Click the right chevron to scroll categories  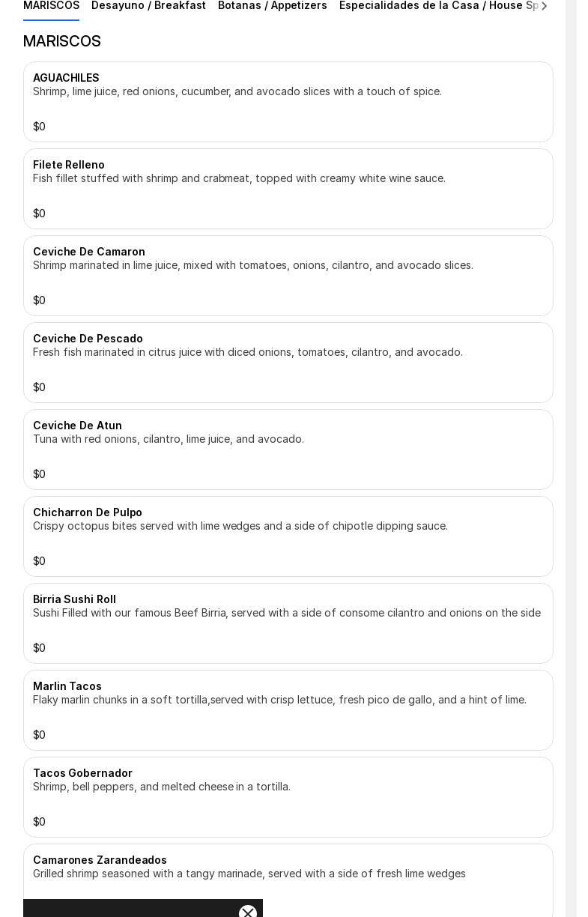(x=544, y=6)
